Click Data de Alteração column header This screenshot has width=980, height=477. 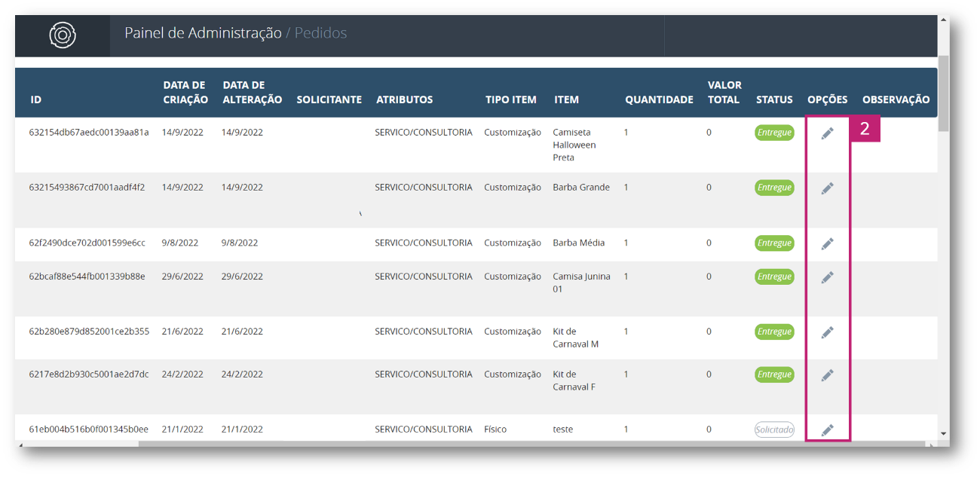point(253,92)
